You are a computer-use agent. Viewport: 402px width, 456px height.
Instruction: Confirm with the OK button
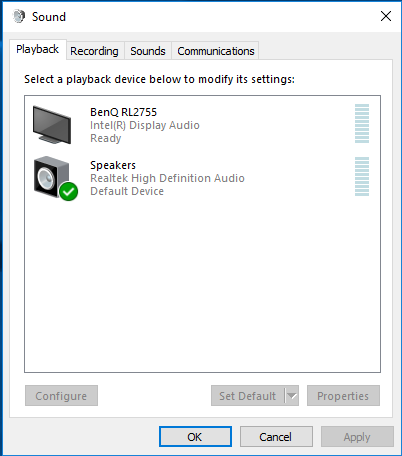click(195, 437)
